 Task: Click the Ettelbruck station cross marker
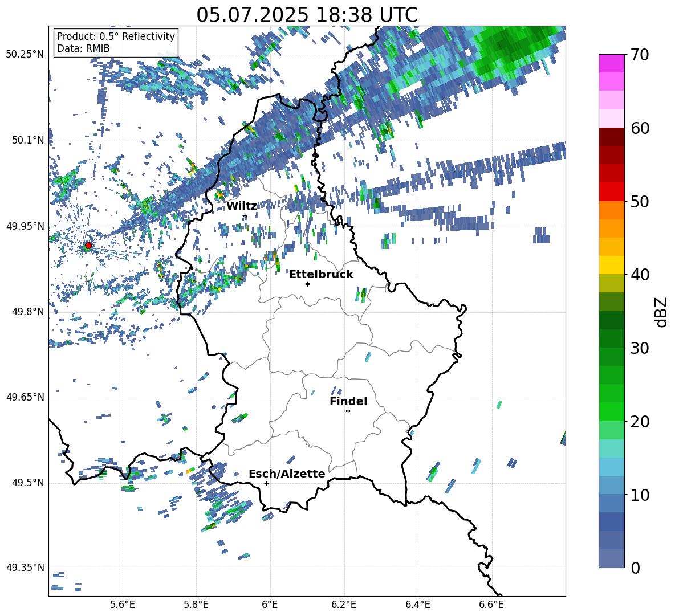click(307, 284)
